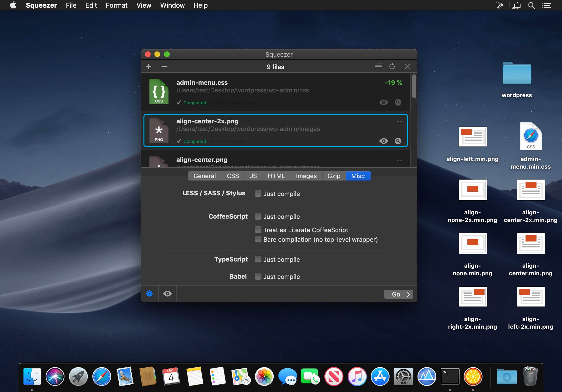The image size is (562, 392).
Task: Open Launchpad from the dock
Action: (x=78, y=376)
